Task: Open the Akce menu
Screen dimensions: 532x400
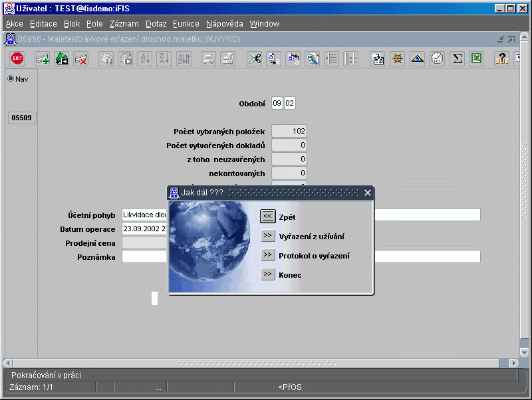Action: point(14,24)
